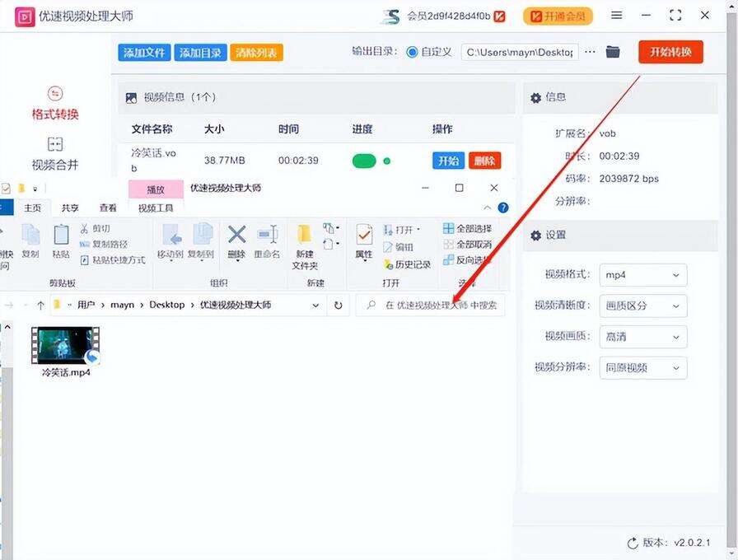Click the blue 开始 button for 冷笑话.vob
Image resolution: width=738 pixels, height=560 pixels.
tap(448, 161)
